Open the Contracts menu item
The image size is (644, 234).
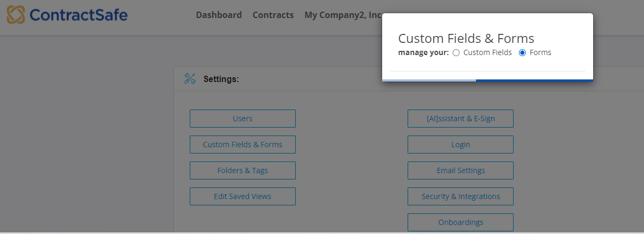click(x=273, y=15)
